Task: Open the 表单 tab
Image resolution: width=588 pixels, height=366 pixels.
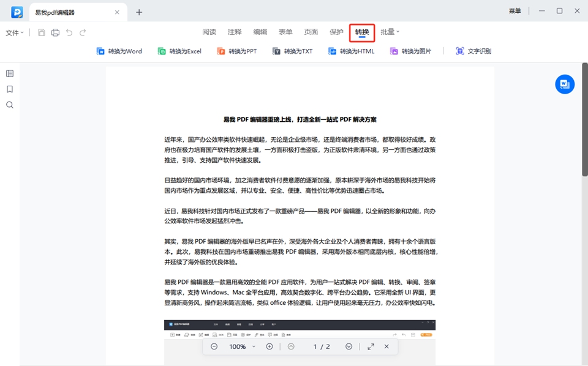Action: pos(285,32)
